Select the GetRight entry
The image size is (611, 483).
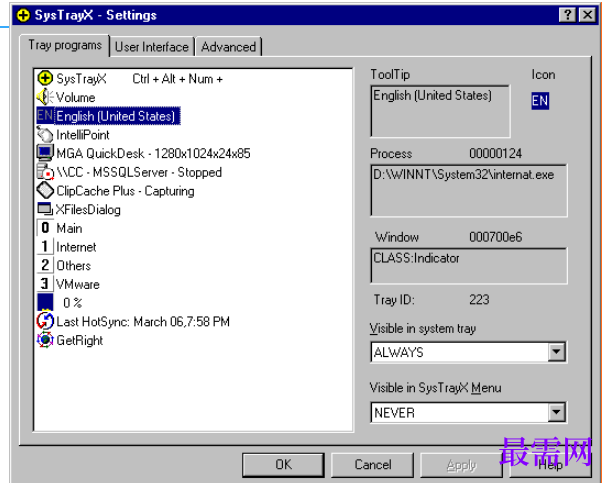click(79, 340)
